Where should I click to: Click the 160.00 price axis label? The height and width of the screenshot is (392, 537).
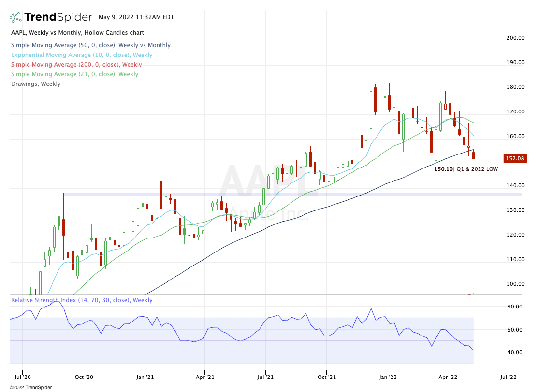[515, 136]
